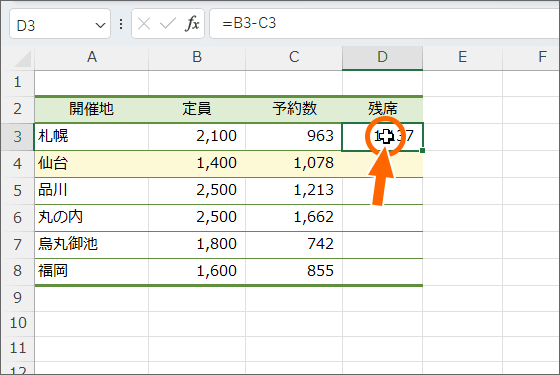560x375 pixels.
Task: Click the Select All corner triangle
Action: [x=22, y=59]
